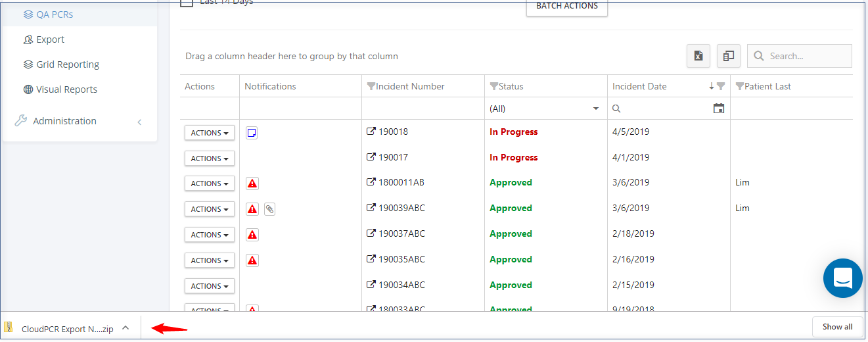Click sort arrow on Incident Date column
Viewport: 868px width, 342px height.
[712, 86]
